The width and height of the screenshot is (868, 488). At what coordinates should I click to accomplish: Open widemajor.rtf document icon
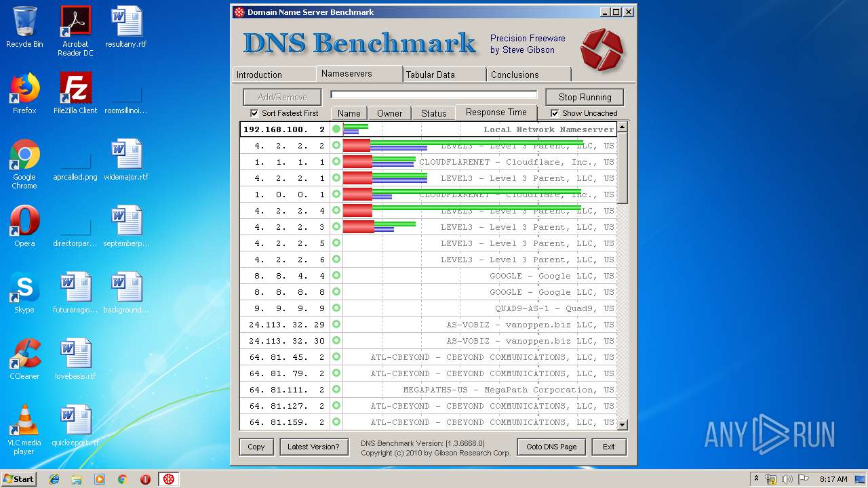pos(126,160)
